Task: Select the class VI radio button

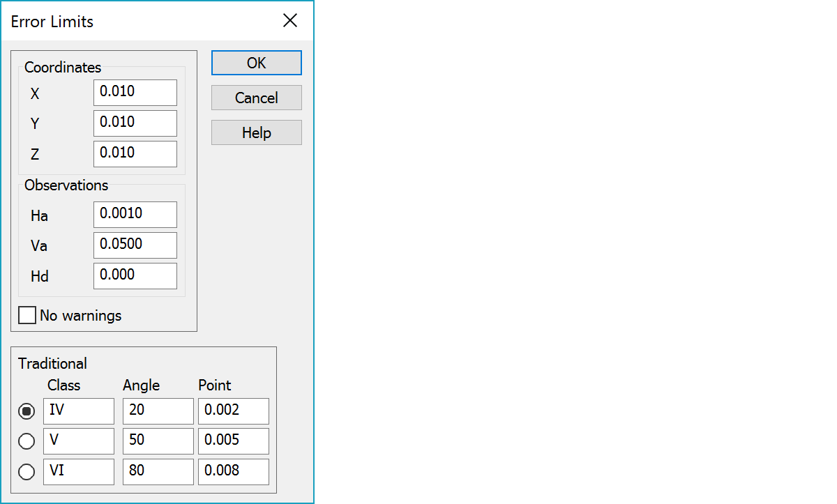Action: (x=27, y=472)
